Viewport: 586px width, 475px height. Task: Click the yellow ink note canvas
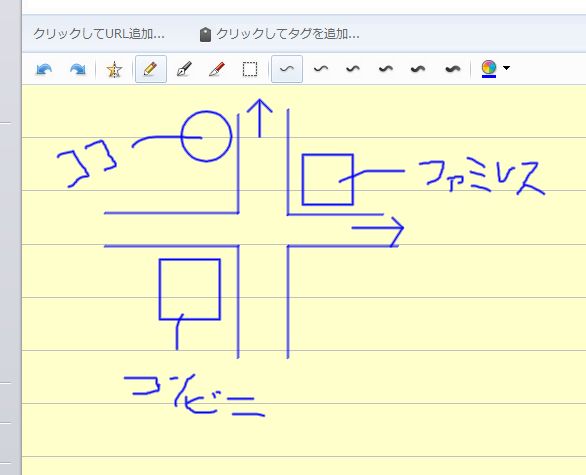pos(304,280)
